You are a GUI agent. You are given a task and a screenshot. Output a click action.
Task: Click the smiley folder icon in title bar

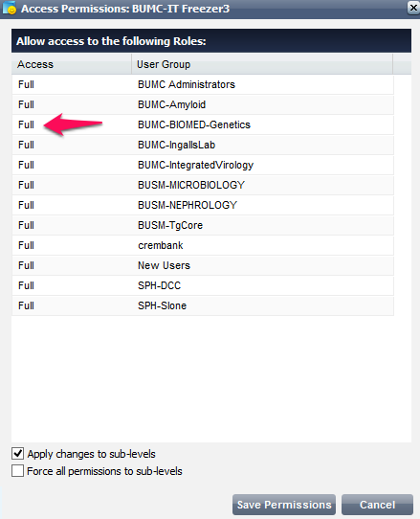(9, 9)
